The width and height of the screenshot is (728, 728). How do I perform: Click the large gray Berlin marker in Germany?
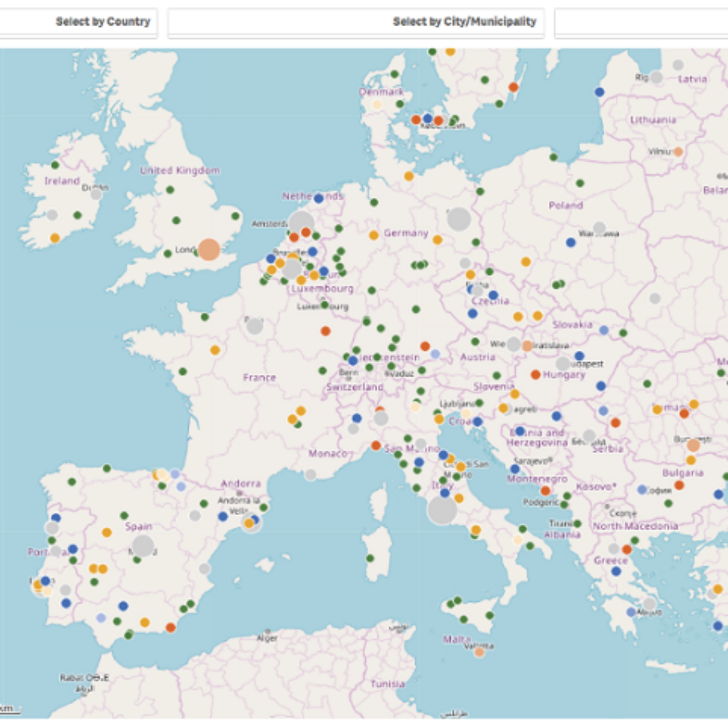pos(459,219)
